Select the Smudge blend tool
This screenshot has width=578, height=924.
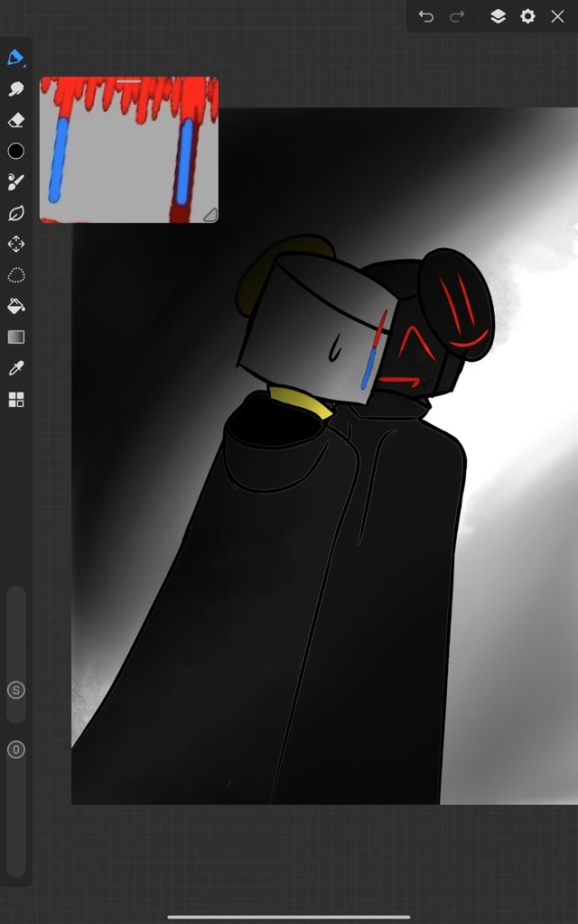pos(15,88)
